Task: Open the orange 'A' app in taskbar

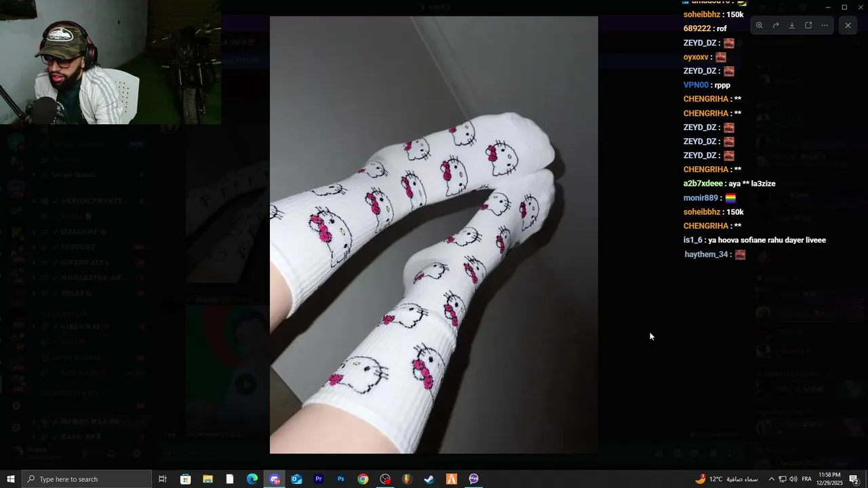Action: click(x=452, y=479)
